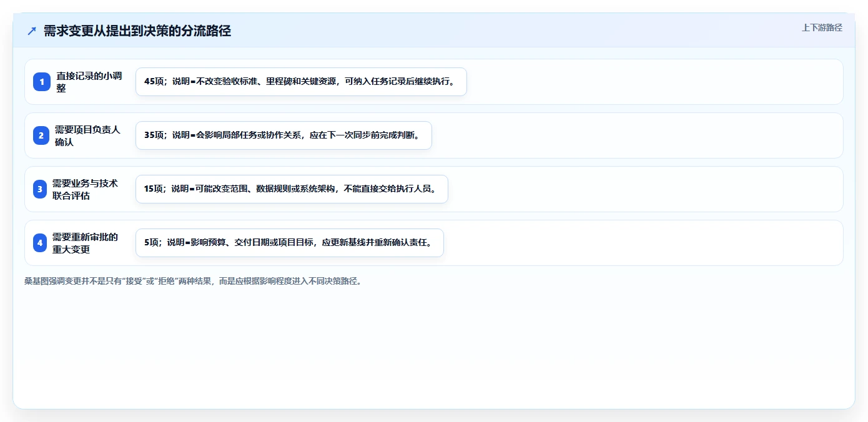The image size is (868, 422).
Task: Select the blue step badge numbered 4
Action: 40,243
